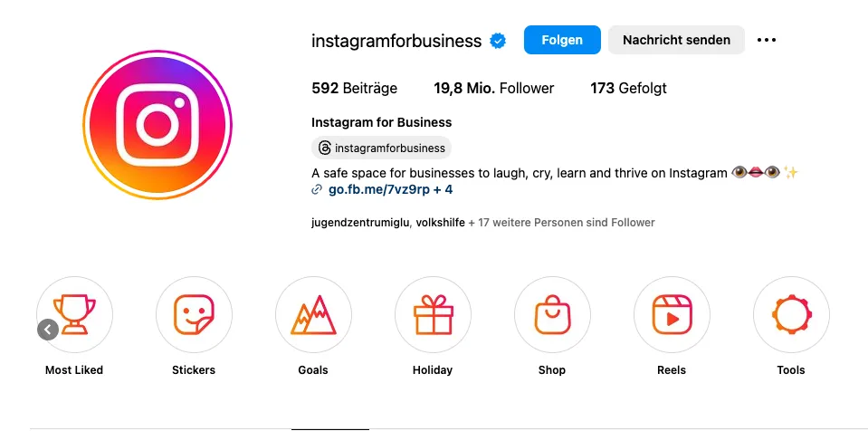Open the Most Liked trophy highlight

coord(74,315)
